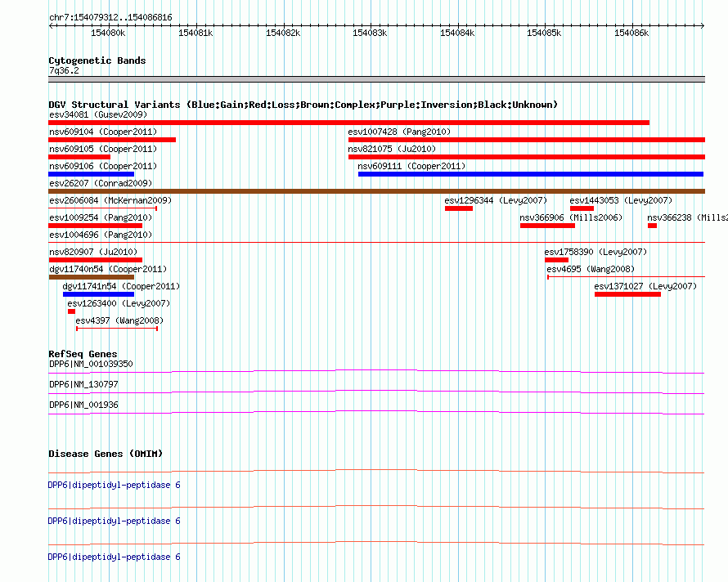The width and height of the screenshot is (728, 582).
Task: Click the 7q36.2 cytogenetic band bar
Action: point(376,79)
